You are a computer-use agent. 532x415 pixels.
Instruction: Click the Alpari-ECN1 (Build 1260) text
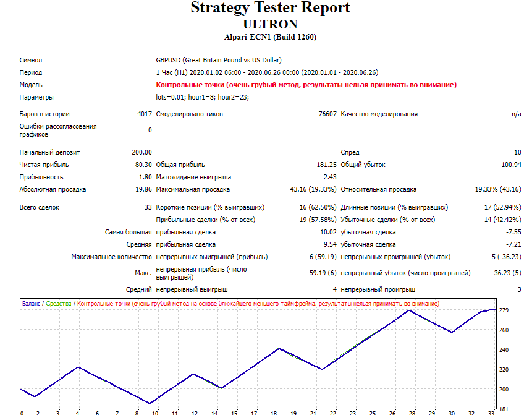tap(270, 37)
